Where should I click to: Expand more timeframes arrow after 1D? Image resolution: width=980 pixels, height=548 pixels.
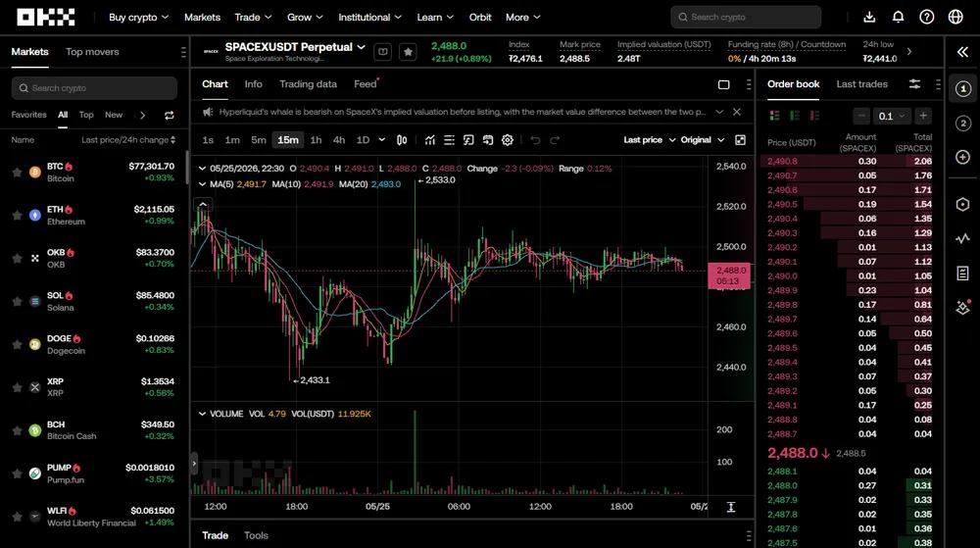pos(382,140)
